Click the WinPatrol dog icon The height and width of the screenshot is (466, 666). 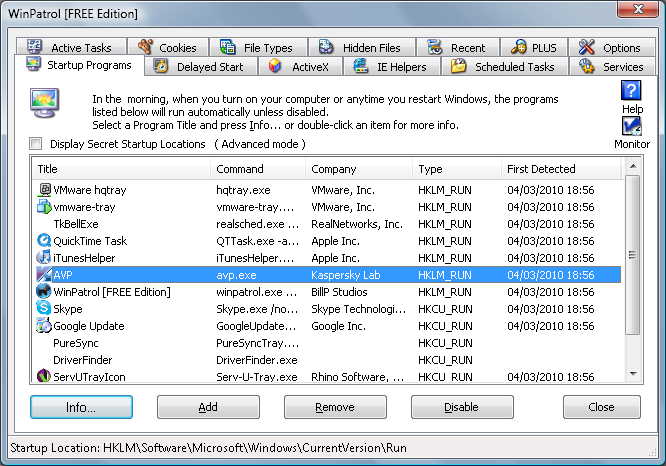pyautogui.click(x=44, y=291)
